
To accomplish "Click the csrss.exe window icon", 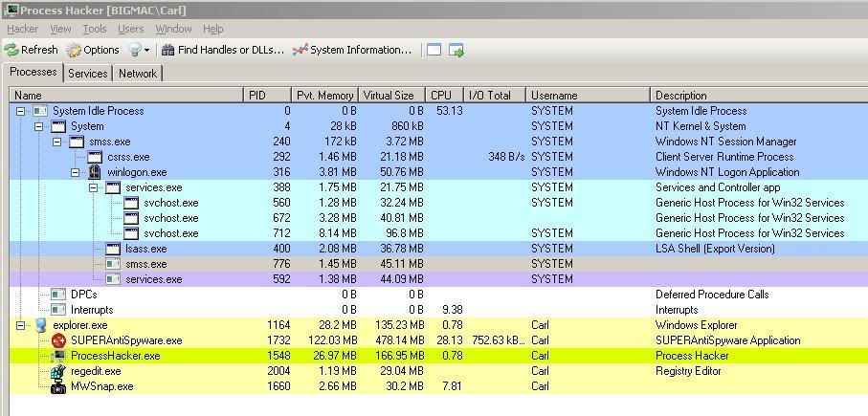I will 95,157.
